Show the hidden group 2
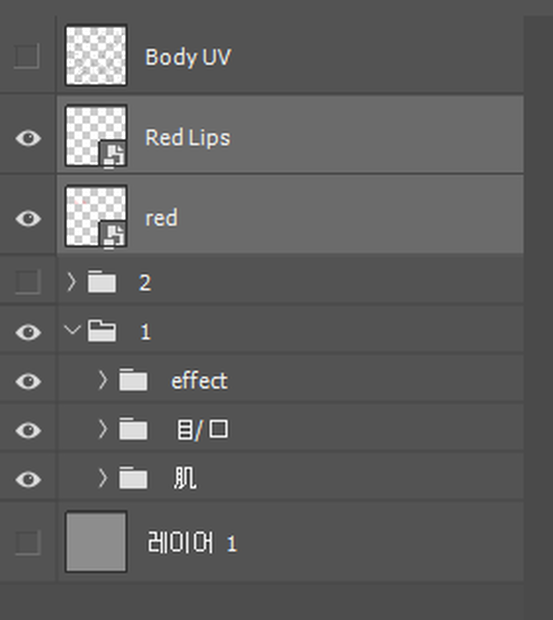 (27, 282)
